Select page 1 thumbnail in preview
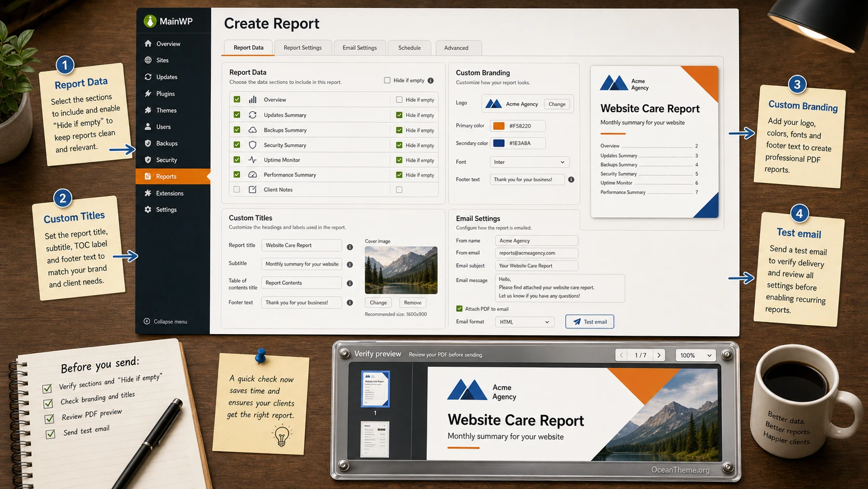The height and width of the screenshot is (489, 868). tap(375, 389)
